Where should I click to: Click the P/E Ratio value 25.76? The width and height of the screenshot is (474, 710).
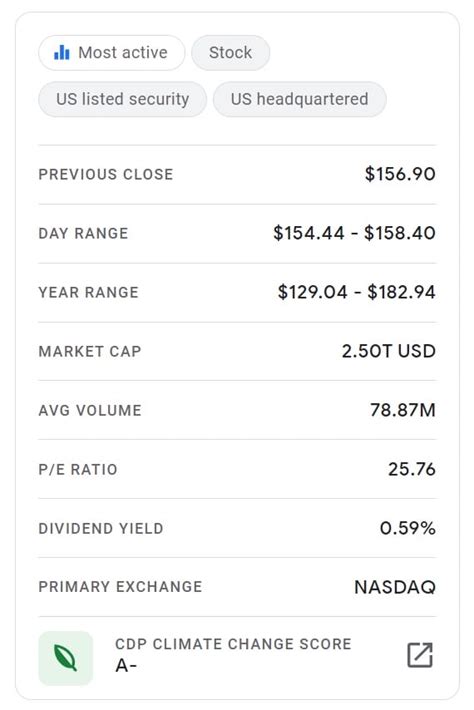[x=412, y=469]
